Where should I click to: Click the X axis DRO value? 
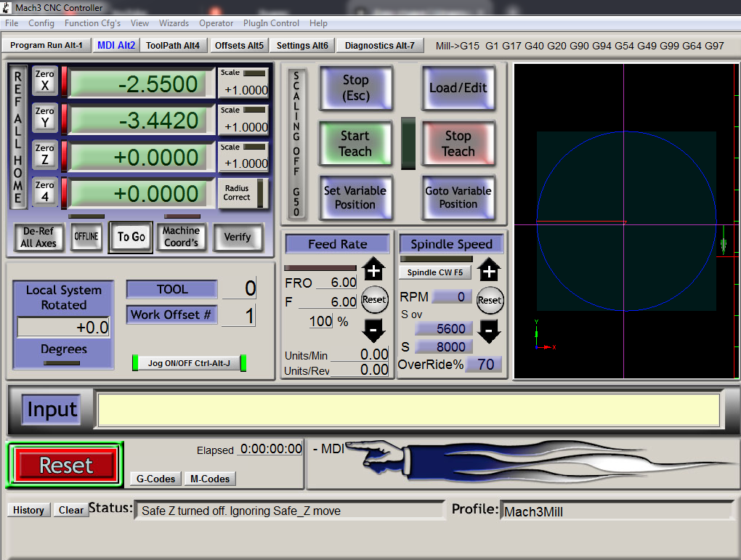pos(139,84)
